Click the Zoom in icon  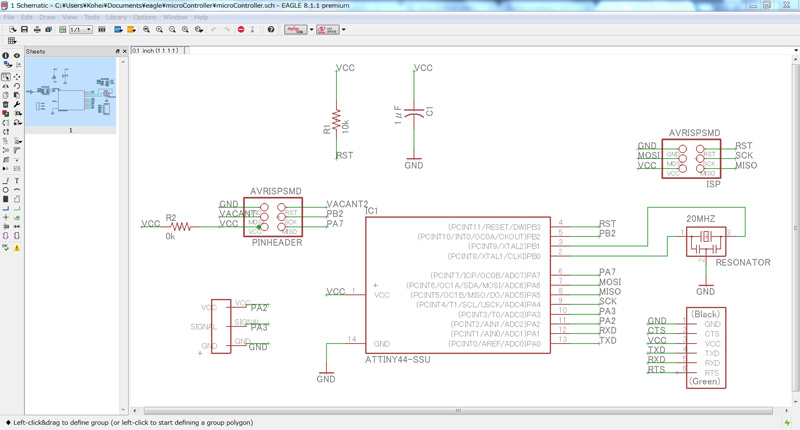click(159, 30)
